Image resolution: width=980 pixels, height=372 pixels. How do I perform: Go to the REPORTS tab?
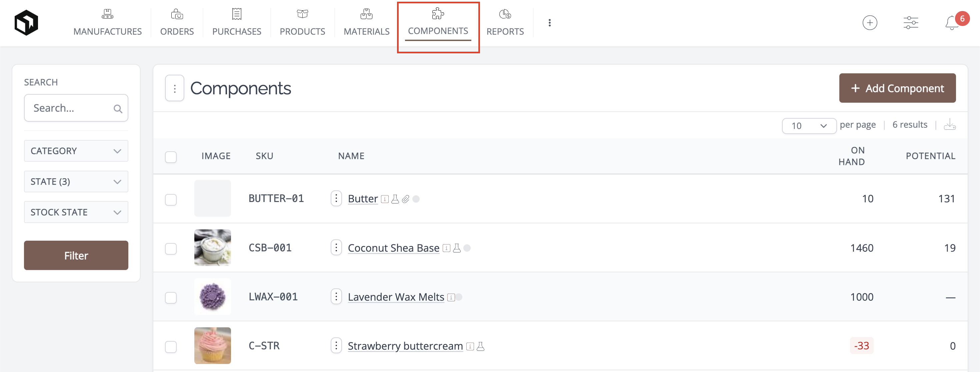505,23
